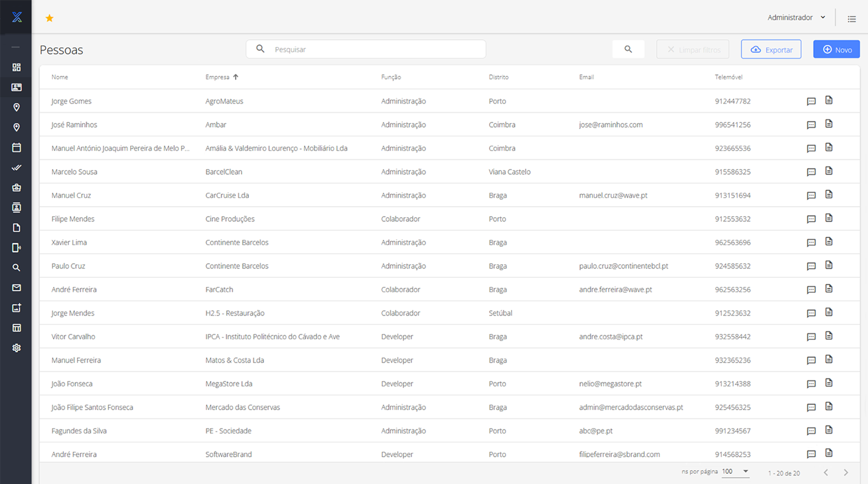Click the Exportar button

(x=771, y=50)
